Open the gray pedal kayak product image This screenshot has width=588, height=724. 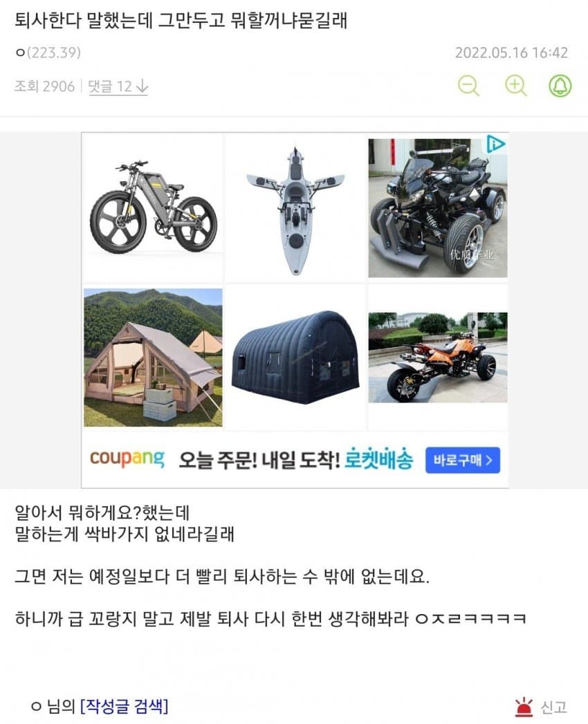(x=295, y=209)
